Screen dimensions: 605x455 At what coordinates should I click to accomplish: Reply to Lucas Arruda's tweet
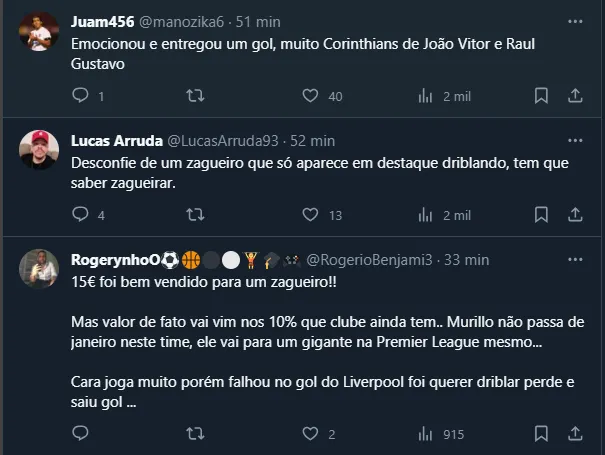pyautogui.click(x=81, y=214)
